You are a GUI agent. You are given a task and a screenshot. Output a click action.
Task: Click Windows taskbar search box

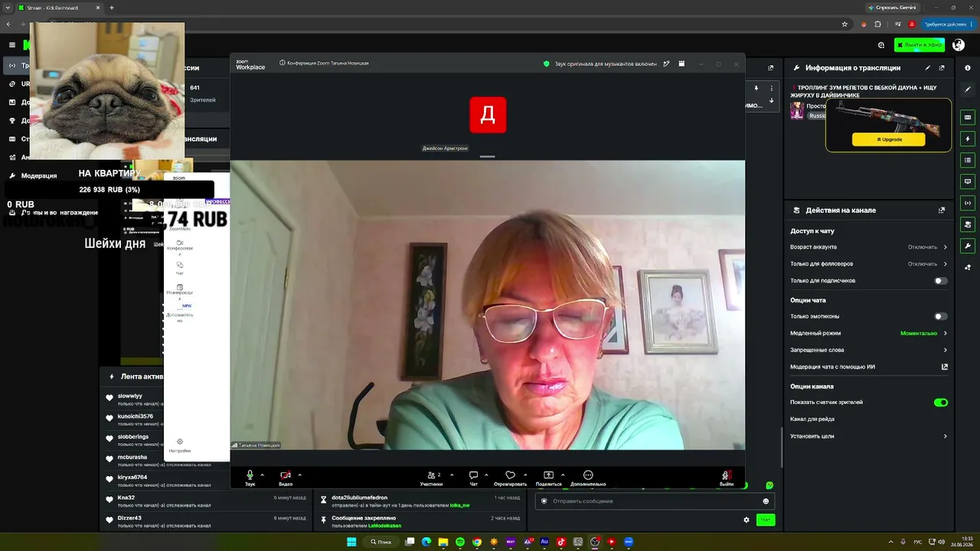pyautogui.click(x=382, y=542)
